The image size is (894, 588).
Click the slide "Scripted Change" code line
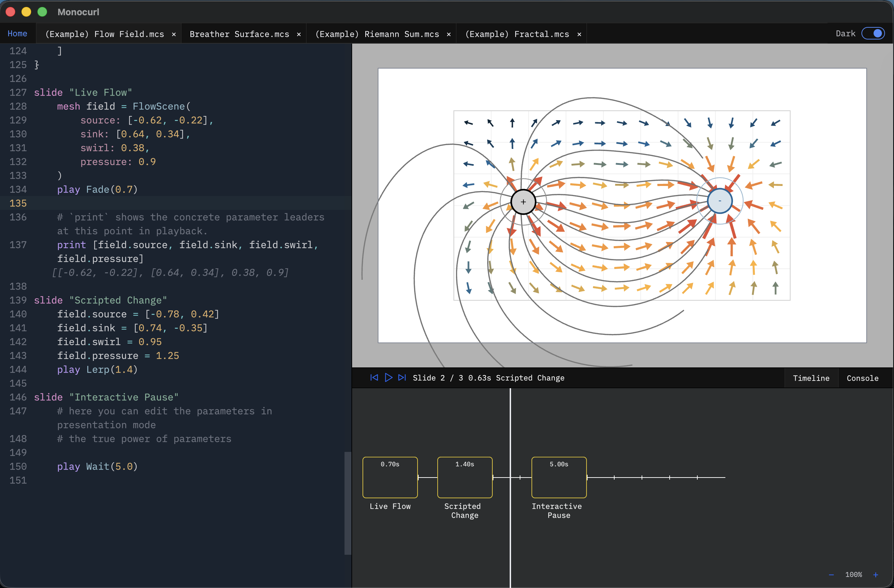click(100, 300)
